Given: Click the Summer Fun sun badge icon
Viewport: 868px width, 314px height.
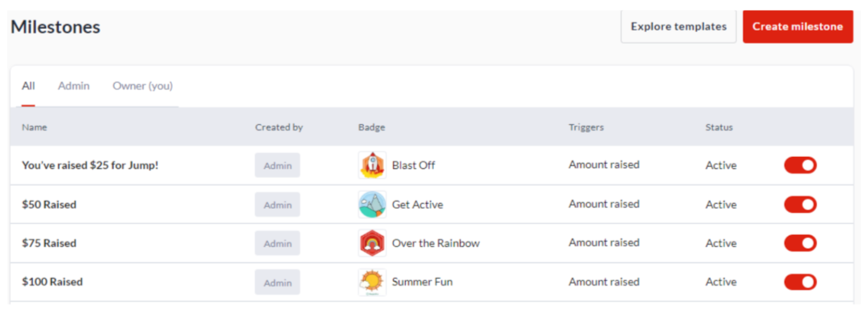Looking at the screenshot, I should (372, 282).
